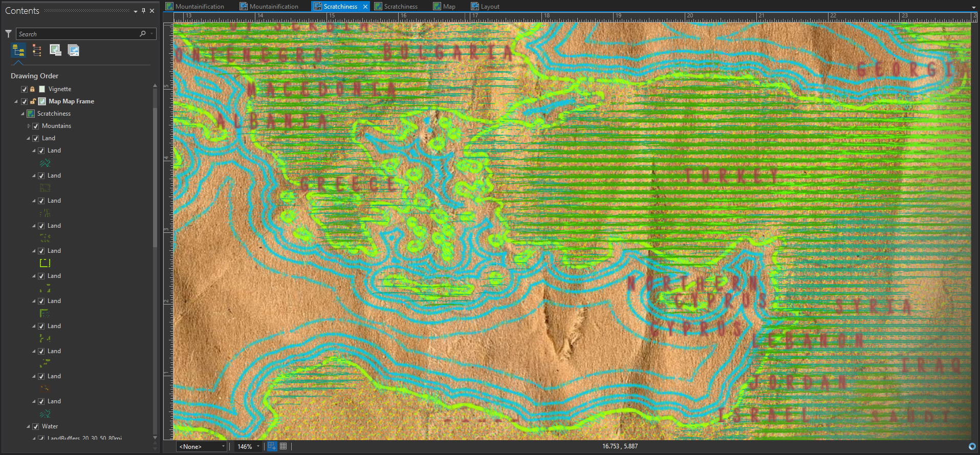Click the grid icon in the status bar
This screenshot has height=455, width=980.
click(x=283, y=446)
